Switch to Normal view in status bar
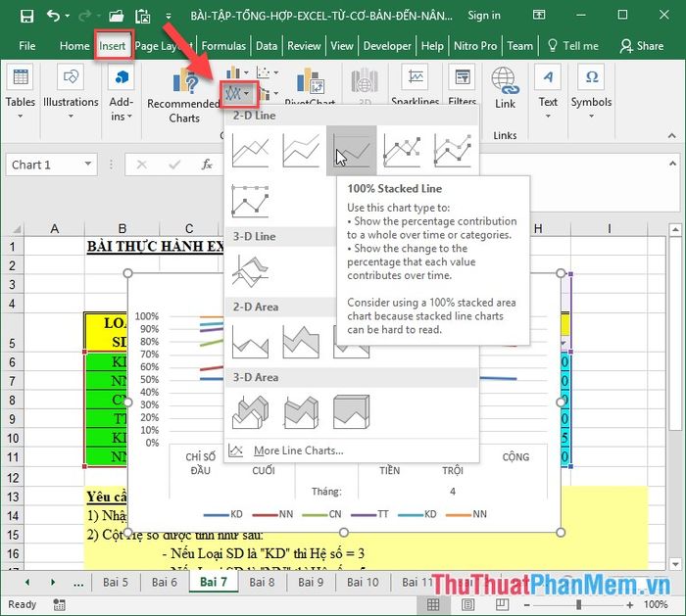The image size is (686, 616). coord(433,605)
